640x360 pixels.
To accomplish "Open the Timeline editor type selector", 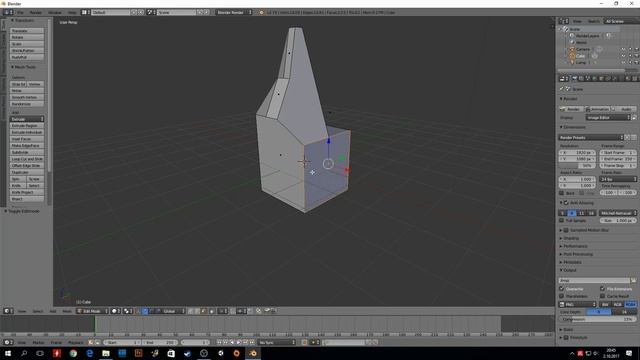I will [8, 342].
